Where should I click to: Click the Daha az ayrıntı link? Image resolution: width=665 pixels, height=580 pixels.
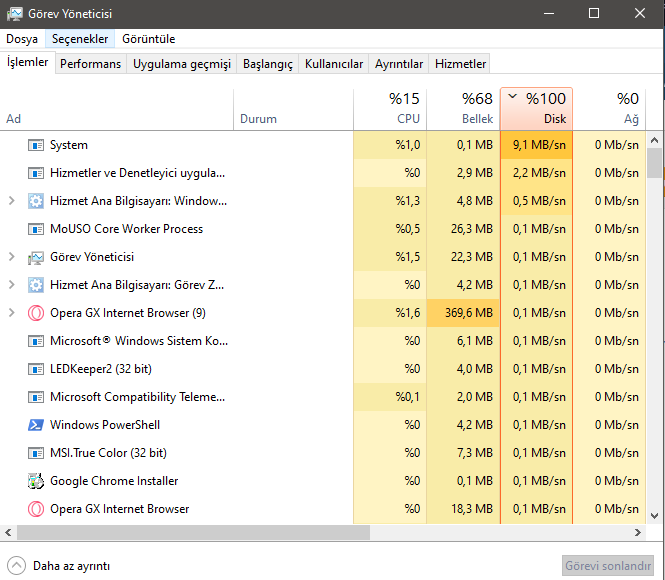tap(71, 566)
